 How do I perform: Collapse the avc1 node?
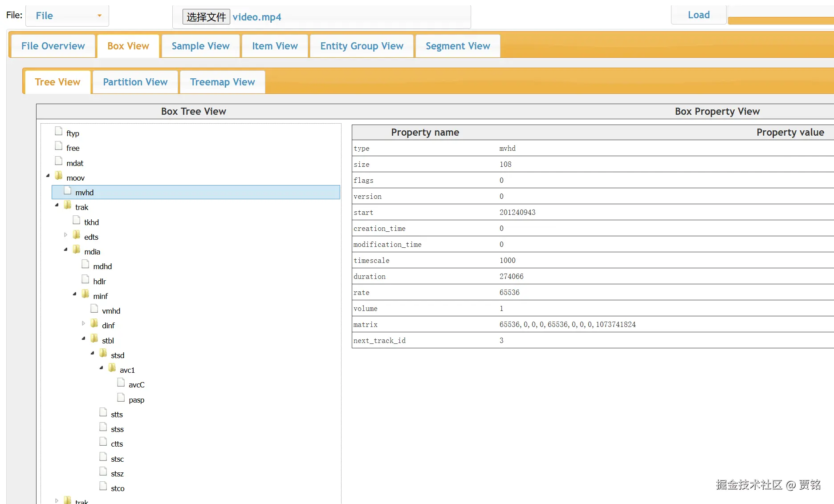click(102, 368)
